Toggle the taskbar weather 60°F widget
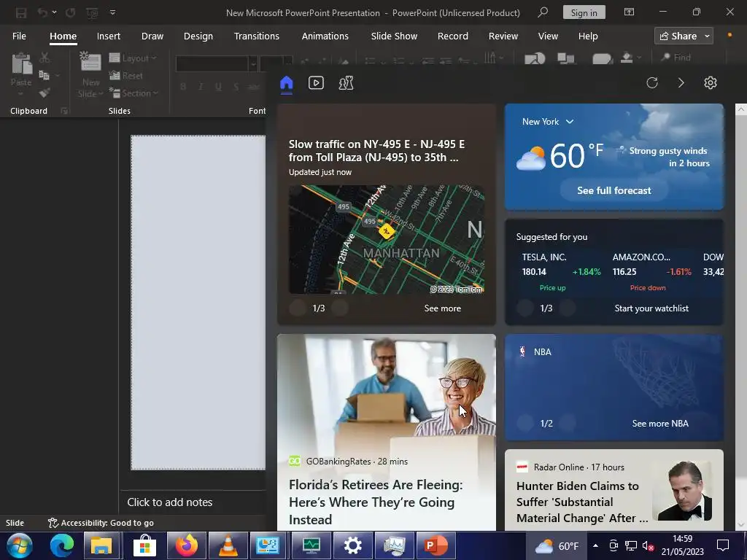The height and width of the screenshot is (560, 747). [557, 545]
